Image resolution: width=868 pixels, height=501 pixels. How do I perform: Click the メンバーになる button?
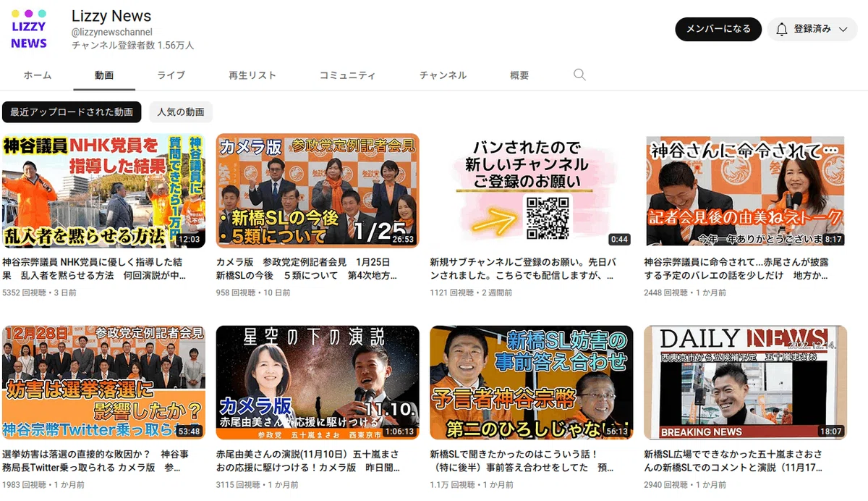[718, 29]
